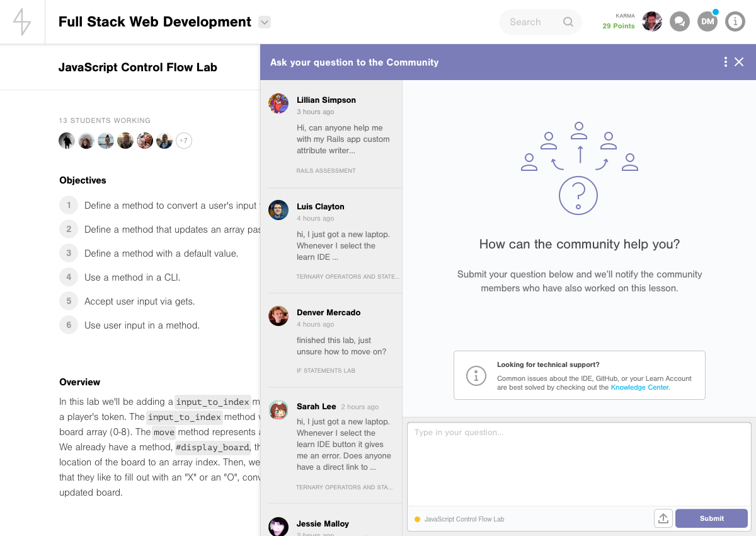The width and height of the screenshot is (756, 536).
Task: Click objective step 5 circle marker
Action: pos(69,301)
